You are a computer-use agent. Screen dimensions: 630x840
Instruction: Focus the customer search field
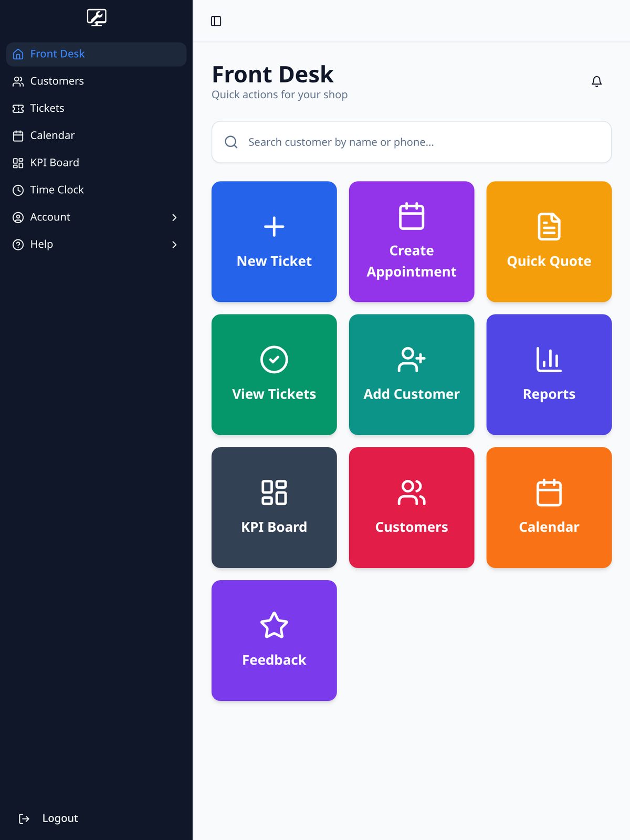tap(412, 142)
